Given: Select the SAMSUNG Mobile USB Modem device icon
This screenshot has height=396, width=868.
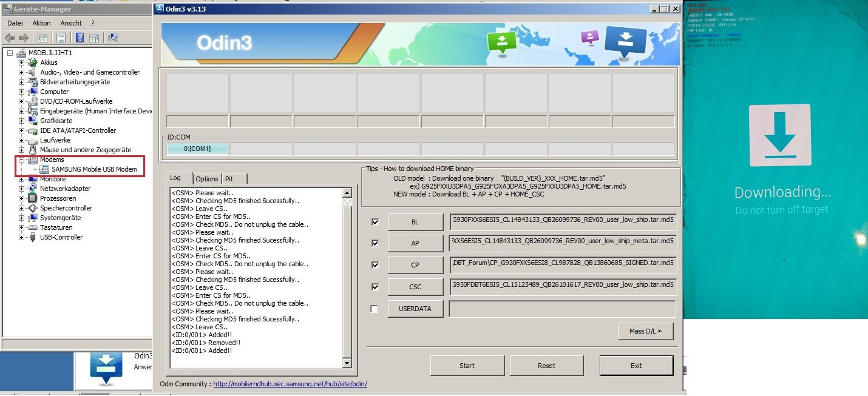Looking at the screenshot, I should 44,169.
